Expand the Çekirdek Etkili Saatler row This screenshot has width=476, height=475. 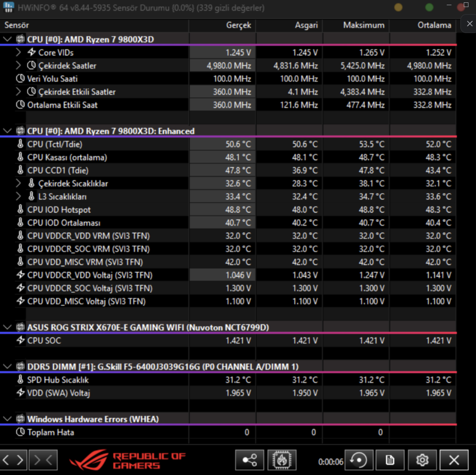click(18, 92)
